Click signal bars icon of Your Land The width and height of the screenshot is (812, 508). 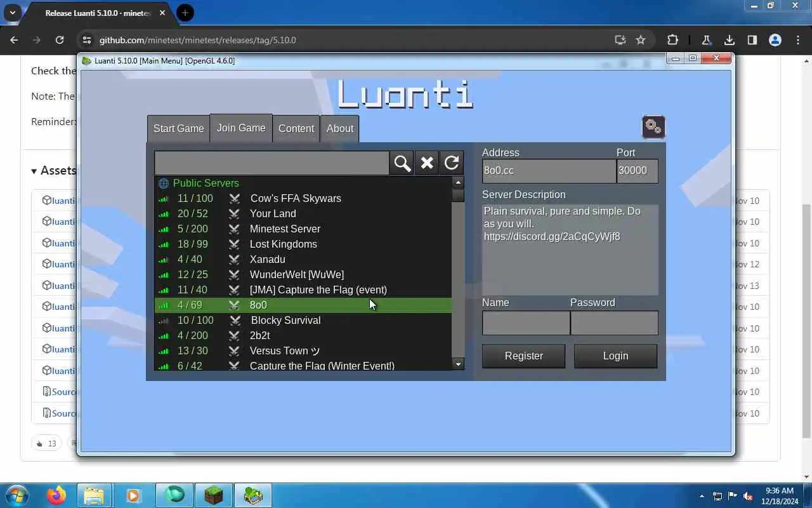coord(164,214)
